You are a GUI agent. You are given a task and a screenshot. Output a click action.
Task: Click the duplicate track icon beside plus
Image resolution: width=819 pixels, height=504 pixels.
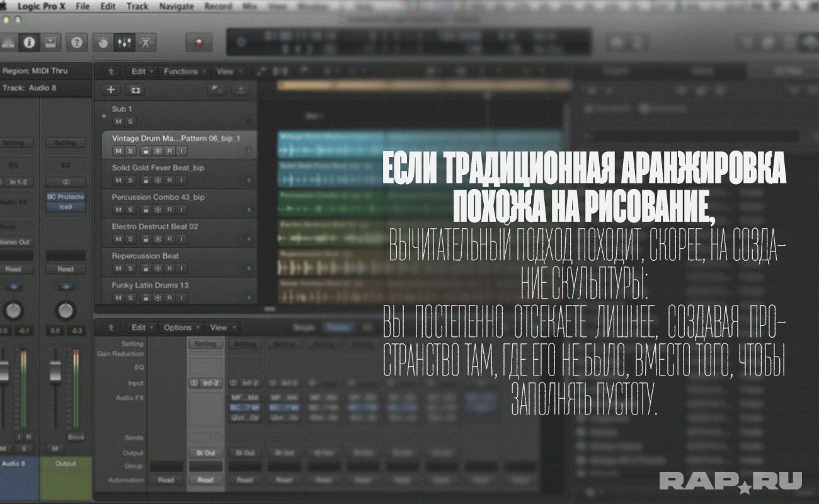pyautogui.click(x=136, y=90)
